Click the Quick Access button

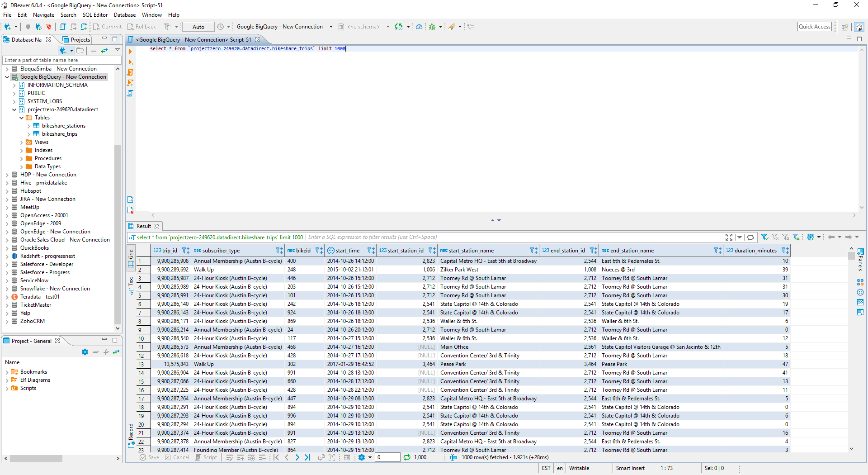(x=814, y=27)
